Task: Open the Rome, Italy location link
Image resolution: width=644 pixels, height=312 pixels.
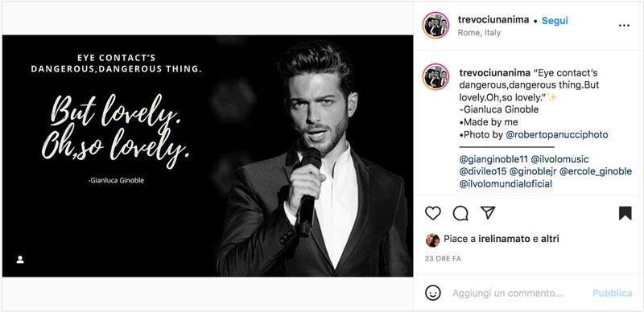Action: 479,33
